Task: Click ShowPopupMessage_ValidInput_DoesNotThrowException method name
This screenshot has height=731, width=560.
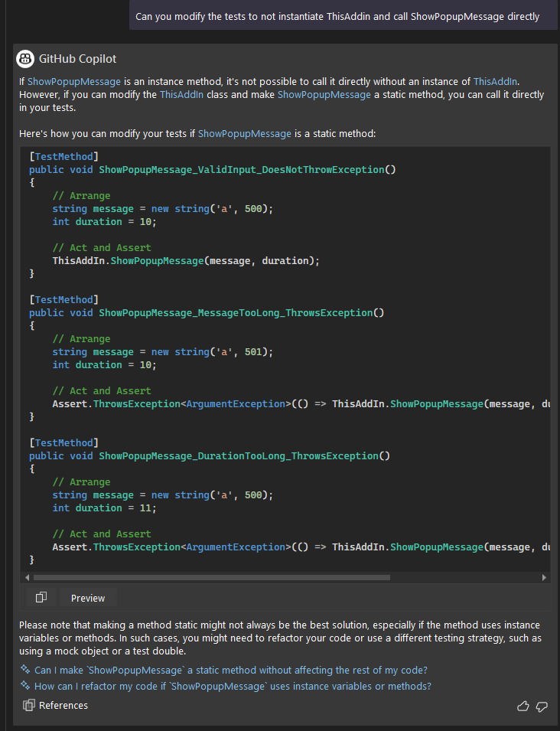Action: pyautogui.click(x=241, y=170)
